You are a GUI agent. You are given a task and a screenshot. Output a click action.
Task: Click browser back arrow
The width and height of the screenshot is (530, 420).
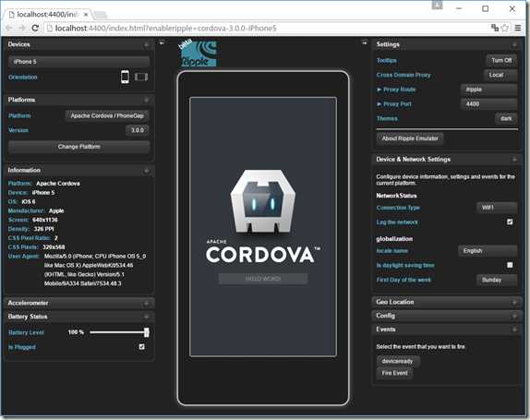pyautogui.click(x=9, y=28)
